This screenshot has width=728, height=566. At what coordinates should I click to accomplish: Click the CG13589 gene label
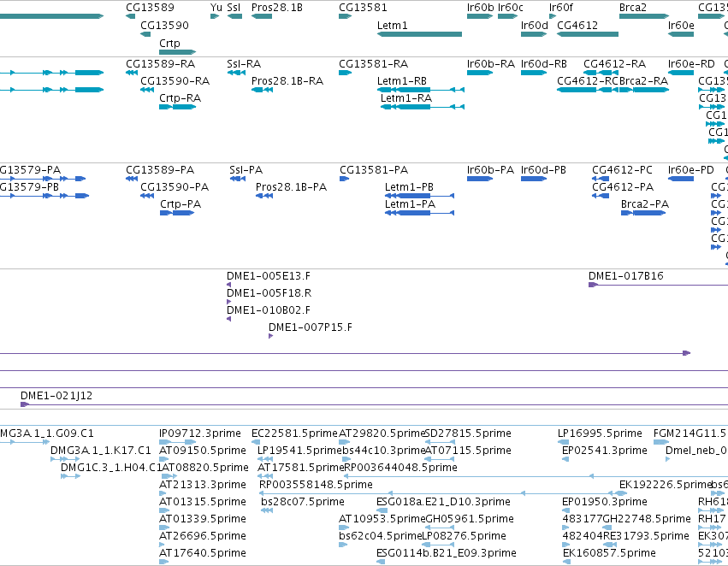tap(150, 8)
